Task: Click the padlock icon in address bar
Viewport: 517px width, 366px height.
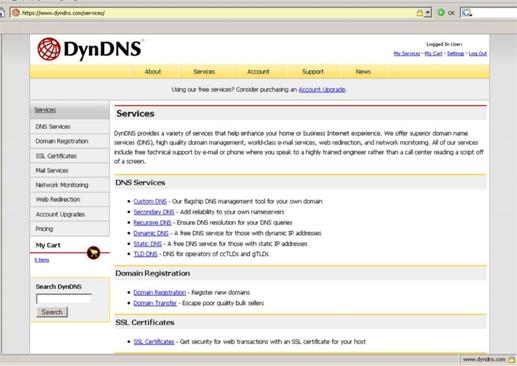Action: (x=420, y=13)
